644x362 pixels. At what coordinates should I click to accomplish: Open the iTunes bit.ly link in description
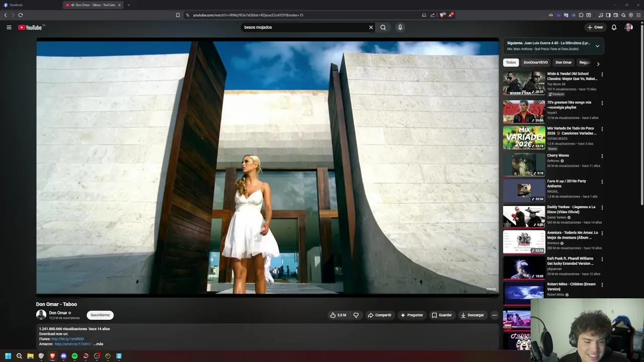pos(67,339)
